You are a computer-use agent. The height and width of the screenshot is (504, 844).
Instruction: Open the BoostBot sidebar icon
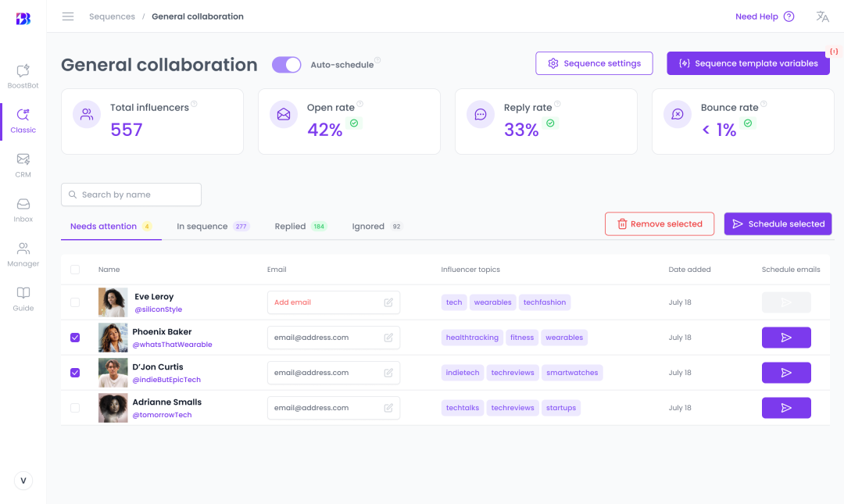(23, 71)
